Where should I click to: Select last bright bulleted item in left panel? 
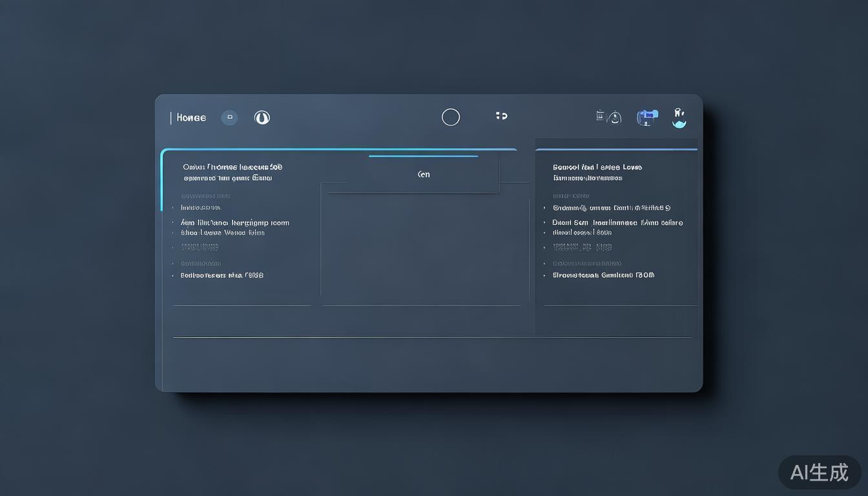[x=222, y=275]
